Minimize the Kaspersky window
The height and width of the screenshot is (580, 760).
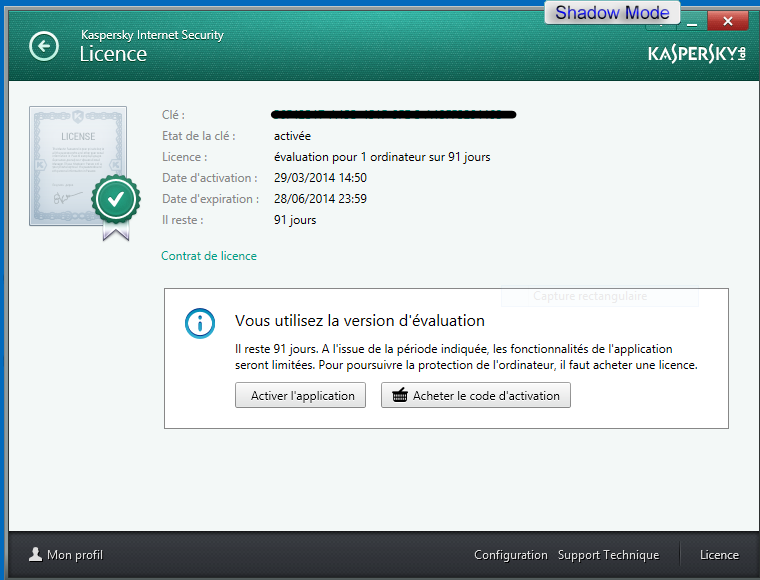[692, 22]
